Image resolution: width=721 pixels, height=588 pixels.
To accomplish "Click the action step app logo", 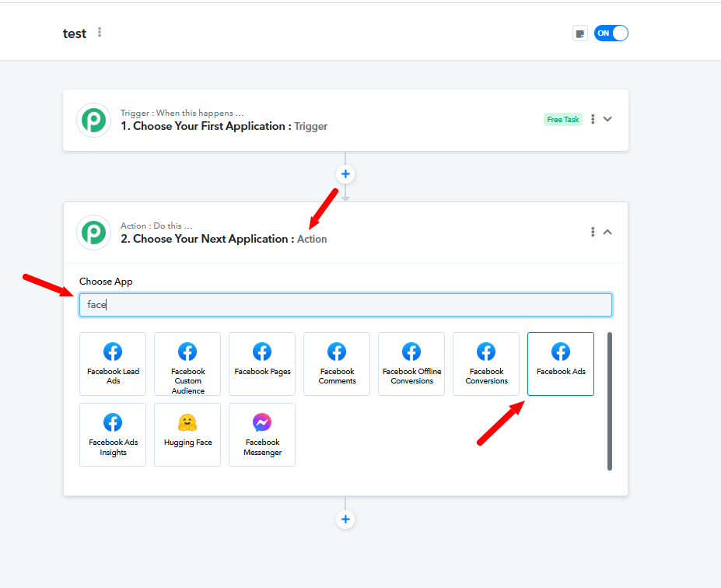I will (94, 233).
